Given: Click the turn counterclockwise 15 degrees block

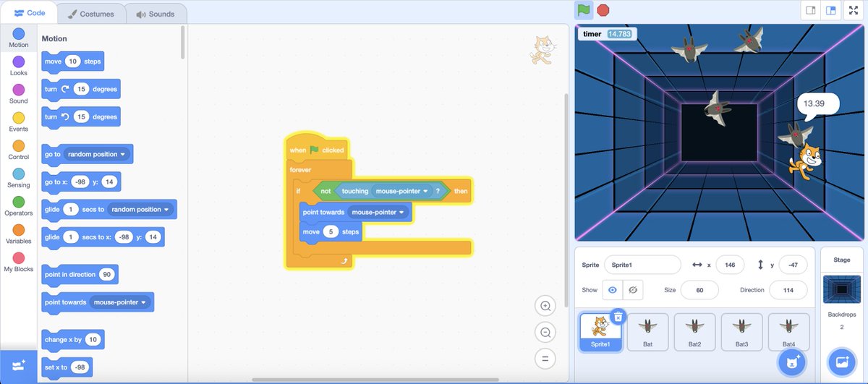Looking at the screenshot, I should [80, 116].
